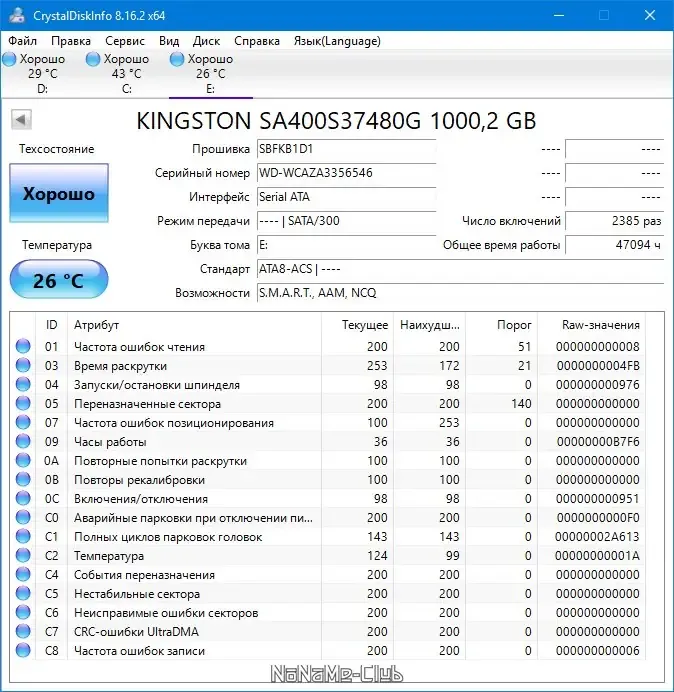
Task: Click the Прошивка field SBFKB1D1
Action: coord(346,149)
